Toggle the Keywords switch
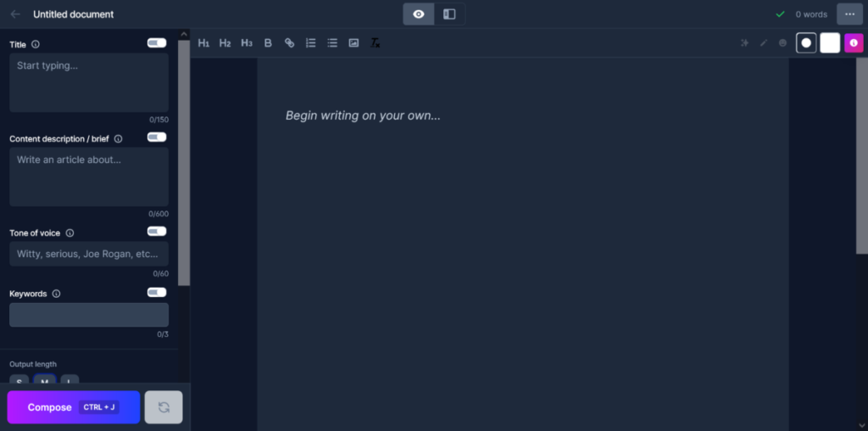The height and width of the screenshot is (431, 868). 157,293
